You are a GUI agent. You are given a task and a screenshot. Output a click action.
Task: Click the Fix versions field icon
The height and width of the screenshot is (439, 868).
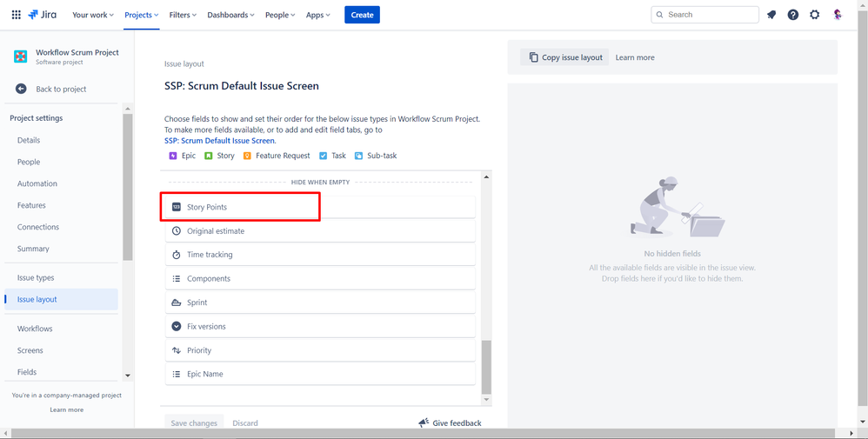[x=176, y=326]
